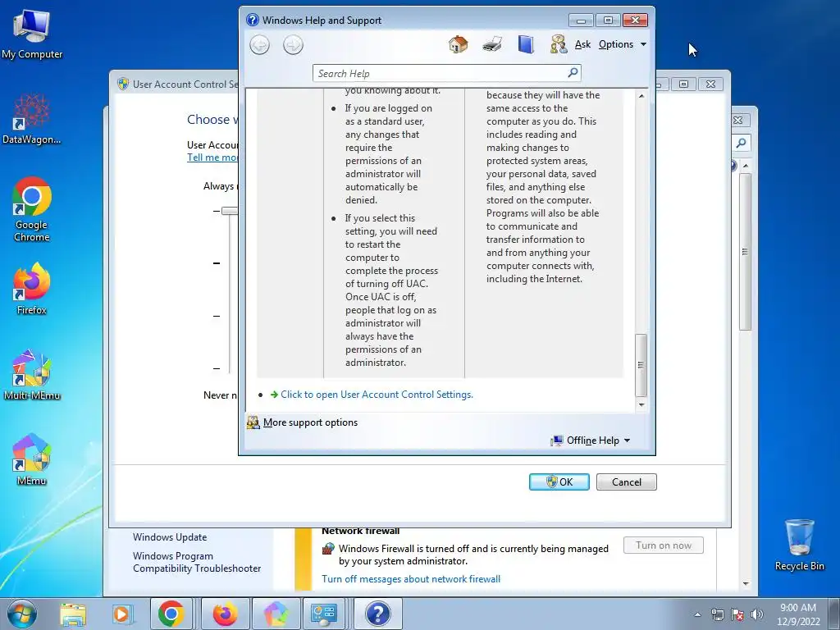This screenshot has height=630, width=840.
Task: Open the Windows Start menu
Action: (x=21, y=614)
